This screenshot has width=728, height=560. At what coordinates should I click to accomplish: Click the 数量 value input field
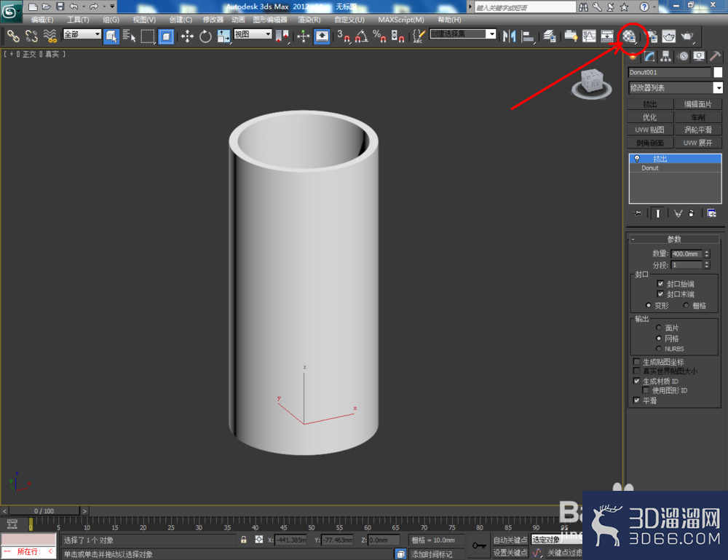pos(687,253)
